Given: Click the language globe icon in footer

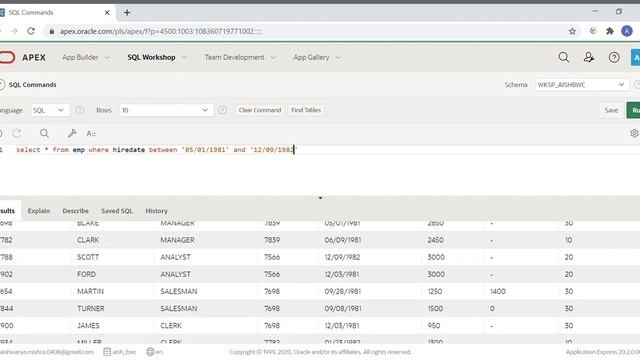Looking at the screenshot, I should click(x=150, y=351).
